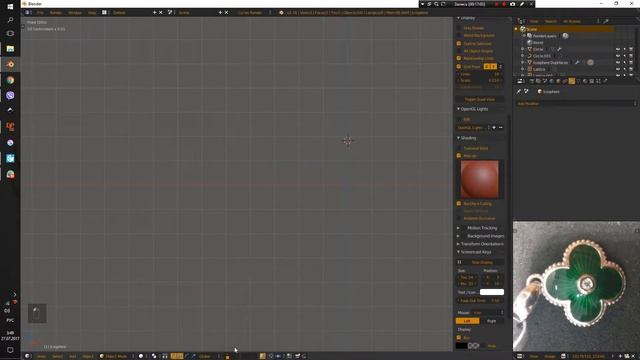Viewport: 640px width, 360px height.
Task: Open the Window menu
Action: pyautogui.click(x=75, y=13)
